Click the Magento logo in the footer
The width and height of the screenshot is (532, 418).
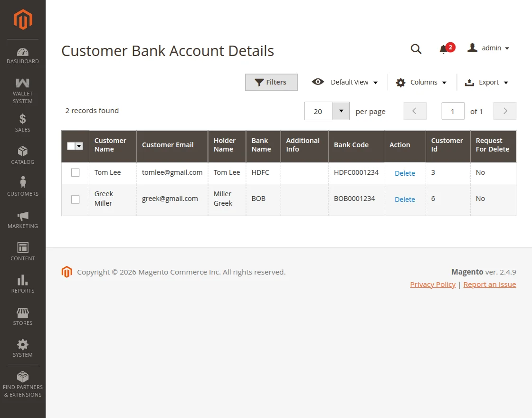pos(67,272)
